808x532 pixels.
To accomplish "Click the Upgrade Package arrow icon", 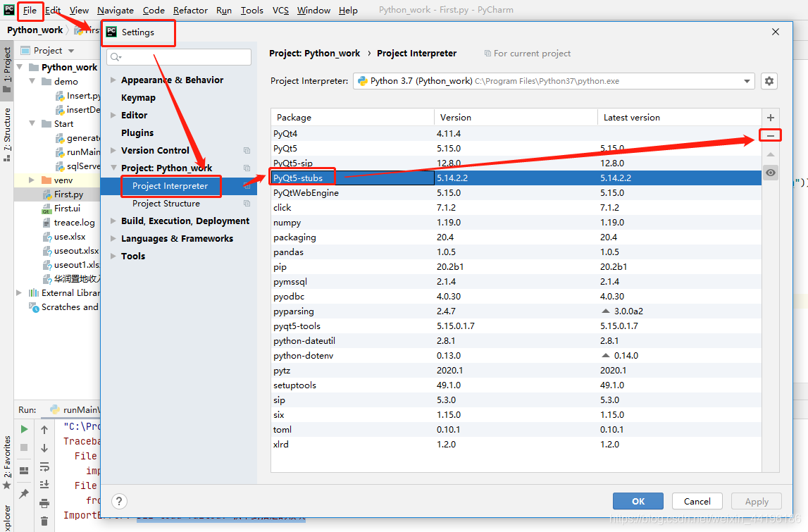I will tap(770, 154).
